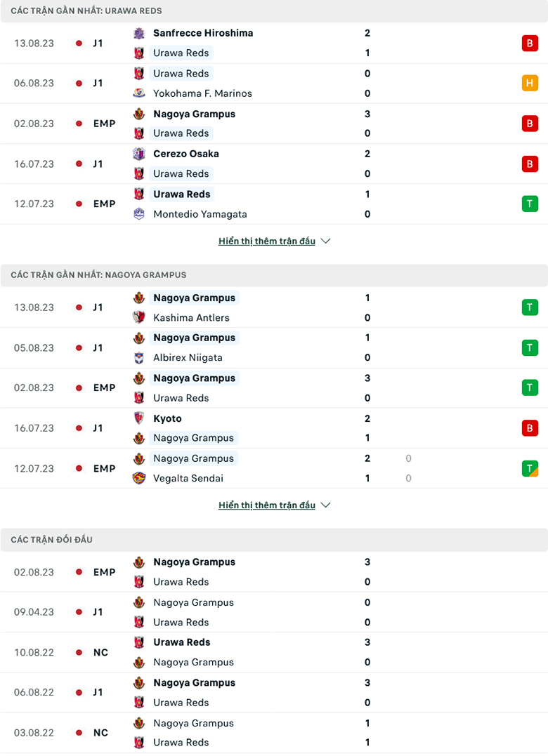Click Japan flag dot beside 13.08.23 Urawa match
The height and width of the screenshot is (756, 548).
coord(79,43)
